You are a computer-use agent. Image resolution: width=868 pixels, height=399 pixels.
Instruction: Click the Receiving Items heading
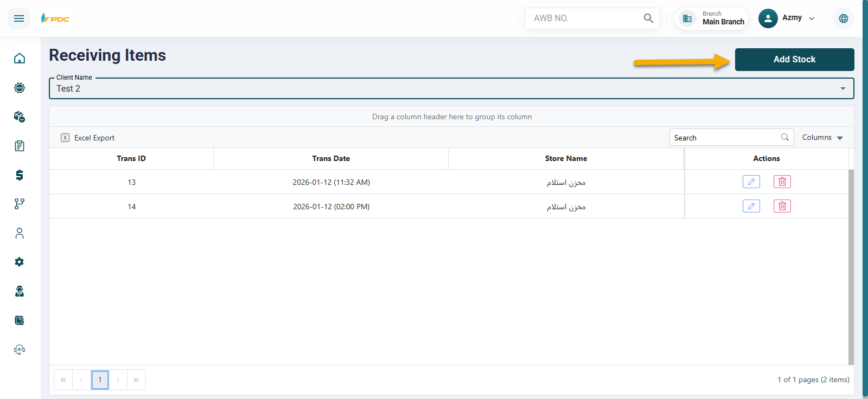(107, 55)
